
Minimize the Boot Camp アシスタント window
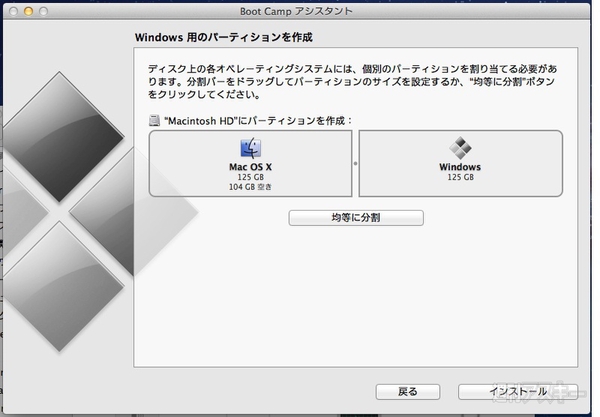[x=28, y=11]
